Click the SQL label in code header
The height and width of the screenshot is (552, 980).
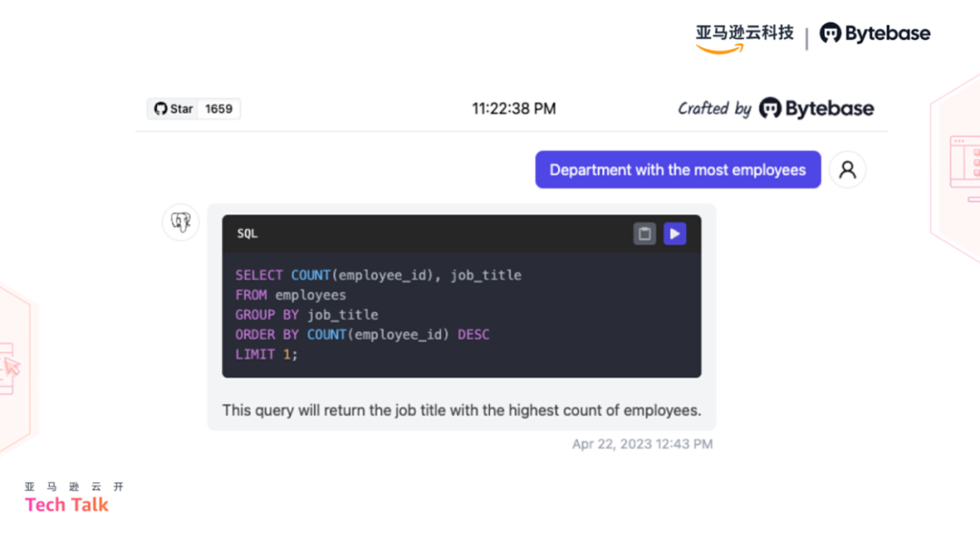click(248, 233)
